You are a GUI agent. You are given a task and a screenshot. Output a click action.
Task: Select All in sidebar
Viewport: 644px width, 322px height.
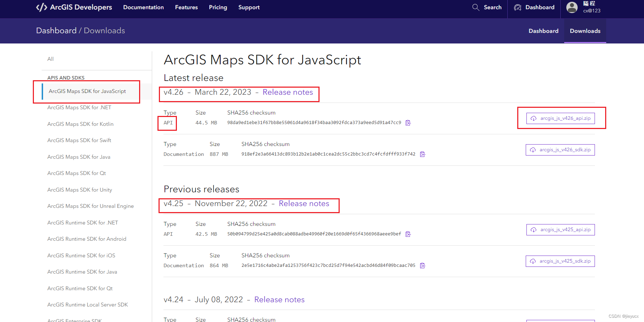(x=50, y=59)
